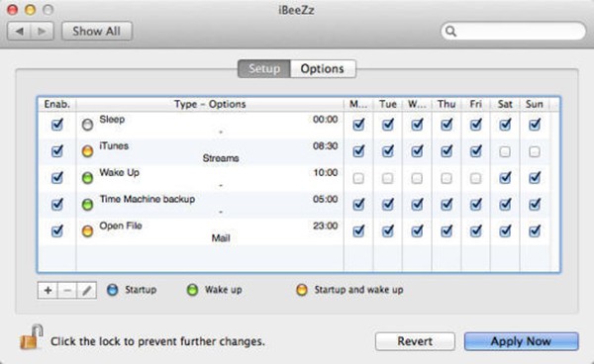Image resolution: width=594 pixels, height=364 pixels.
Task: Select the Wake Up event name
Action: click(120, 172)
